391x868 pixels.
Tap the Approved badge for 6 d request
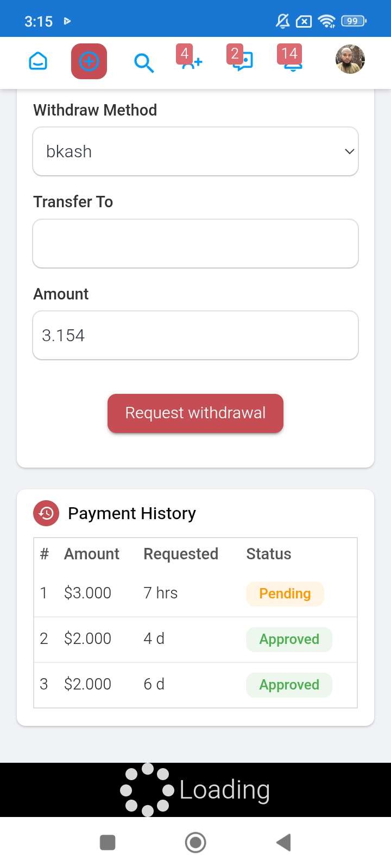[x=289, y=685]
